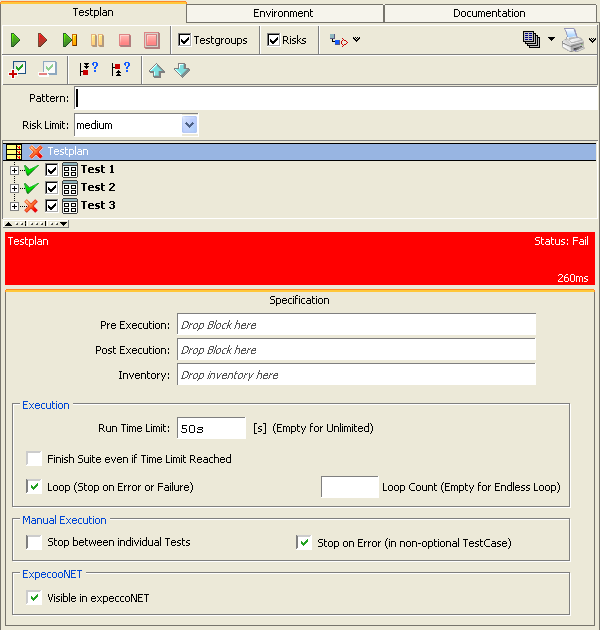Viewport: 600px width, 630px height.
Task: Switch to the Environment tab
Action: 283,13
